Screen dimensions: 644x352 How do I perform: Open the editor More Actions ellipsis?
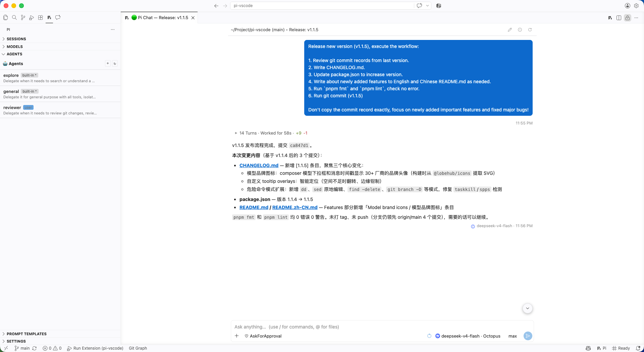pos(636,18)
